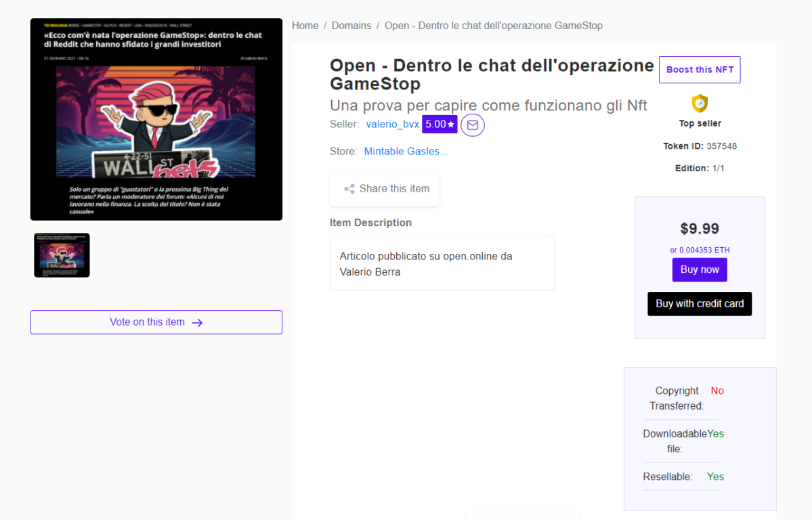Click the 0.004353 ETH price text

(x=700, y=250)
